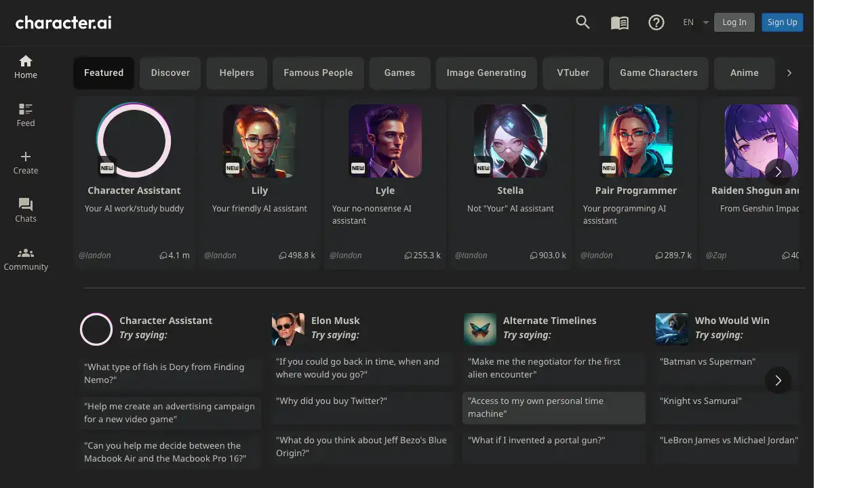Click the Log In button
The width and height of the screenshot is (868, 488).
click(734, 22)
